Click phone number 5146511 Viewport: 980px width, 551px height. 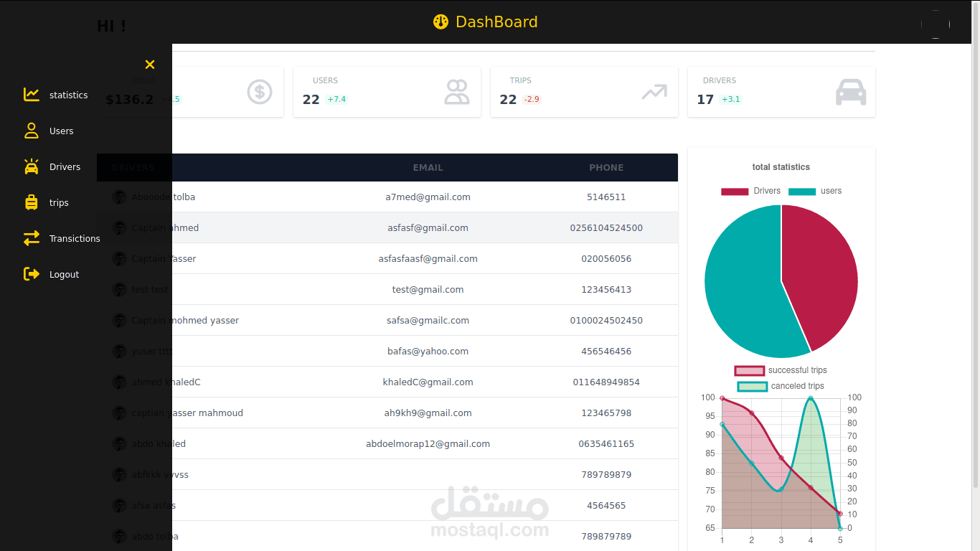click(606, 197)
